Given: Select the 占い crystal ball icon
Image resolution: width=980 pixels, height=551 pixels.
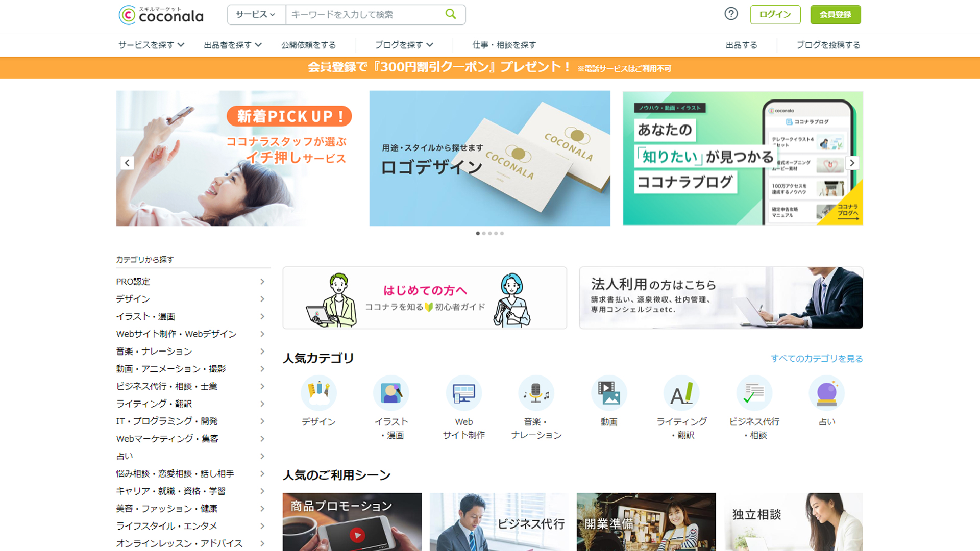Looking at the screenshot, I should click(x=826, y=393).
